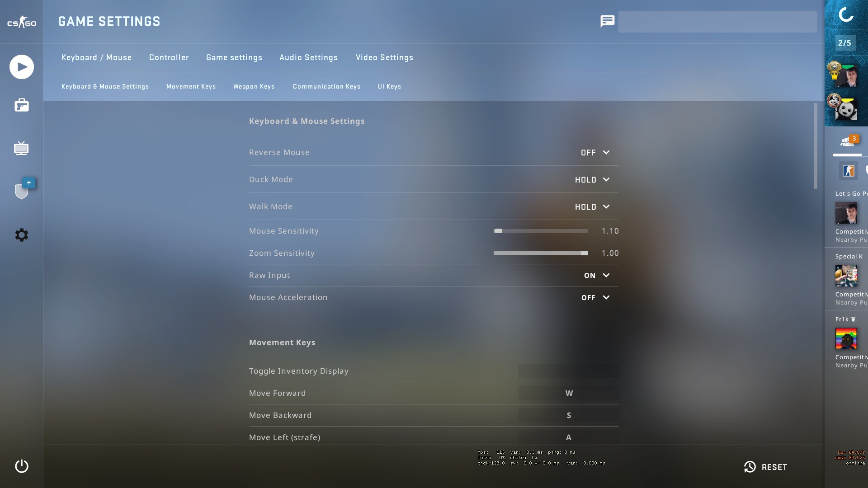Open the Watch TV icon
This screenshot has height=488, width=868.
(21, 148)
